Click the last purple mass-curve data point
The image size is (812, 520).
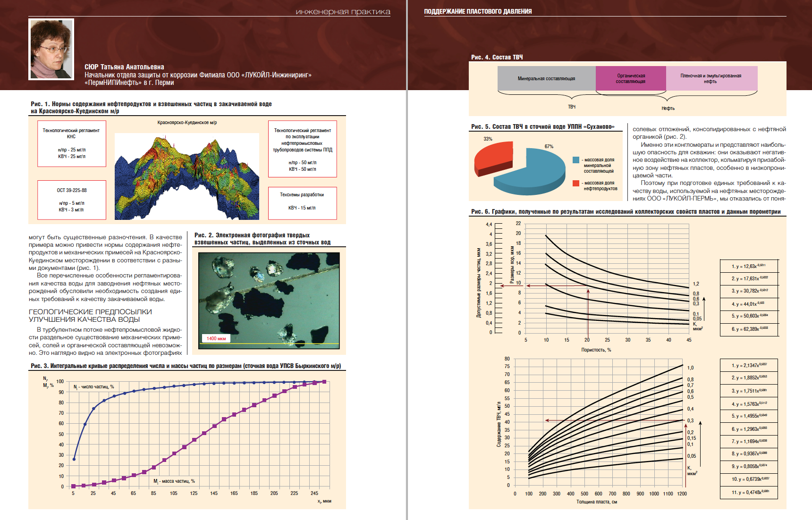324,382
